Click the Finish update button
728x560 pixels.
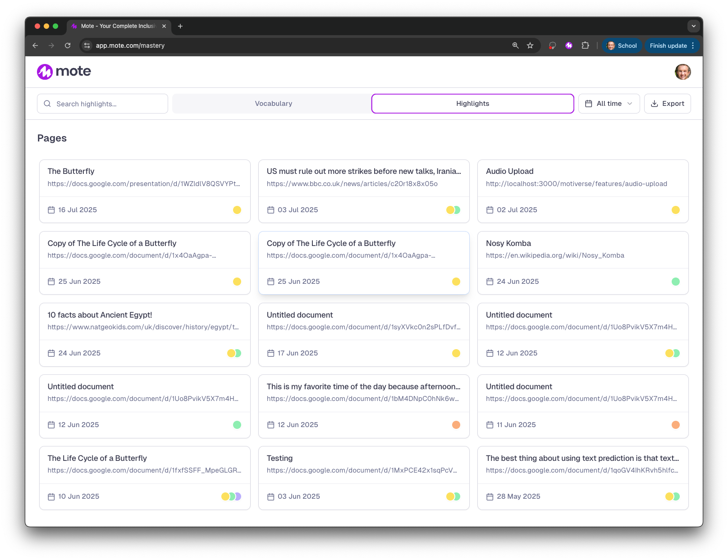tap(669, 45)
